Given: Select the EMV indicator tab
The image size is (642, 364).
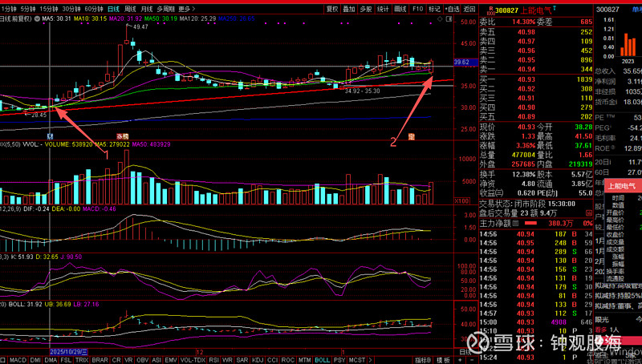Looking at the screenshot, I should (171, 360).
